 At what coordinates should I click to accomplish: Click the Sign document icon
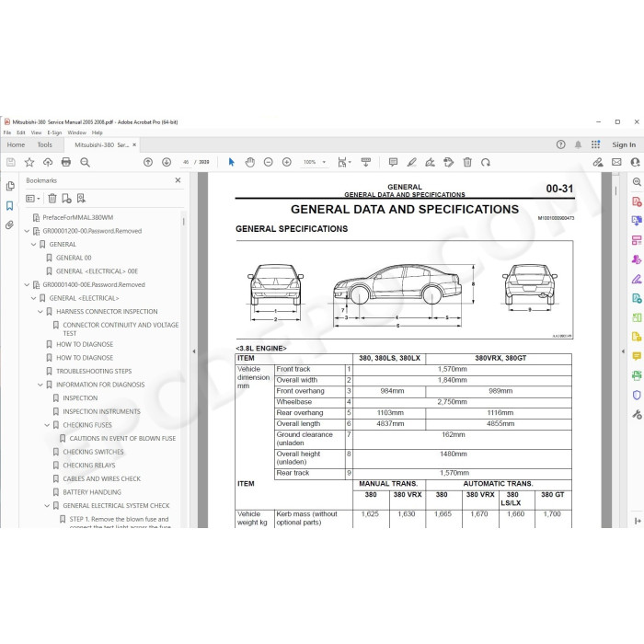pyautogui.click(x=430, y=162)
